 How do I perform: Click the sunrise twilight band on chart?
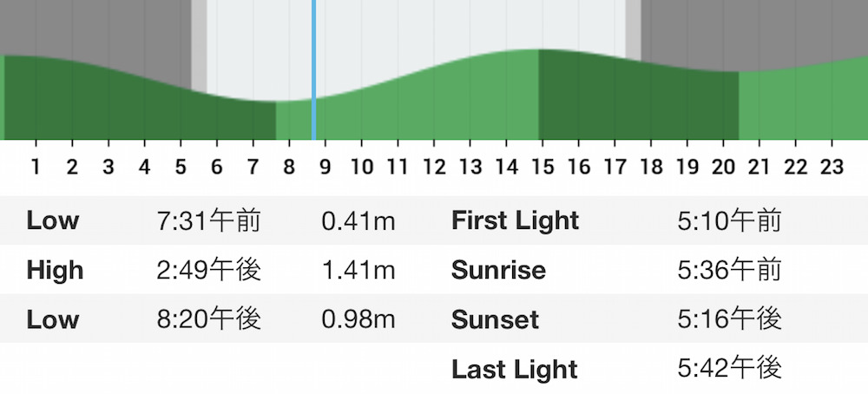tap(199, 46)
